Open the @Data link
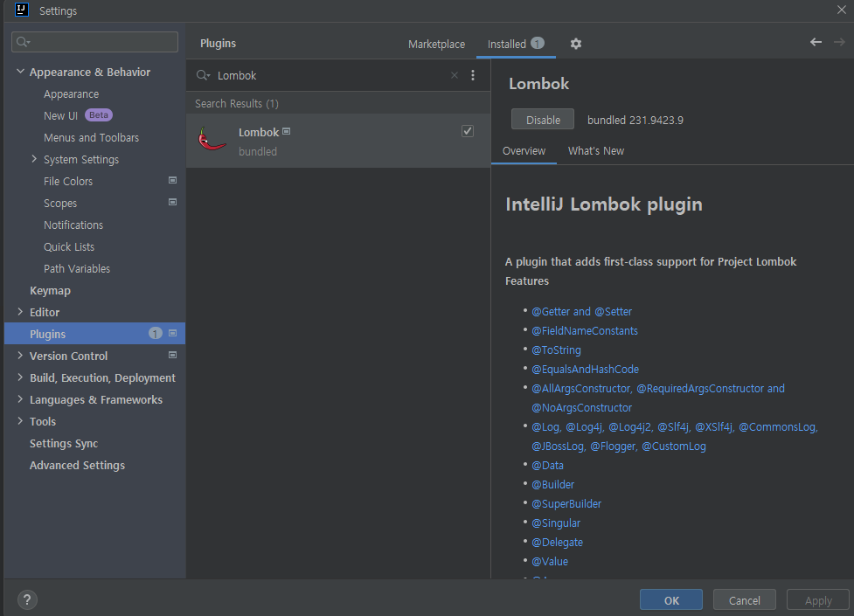 547,465
